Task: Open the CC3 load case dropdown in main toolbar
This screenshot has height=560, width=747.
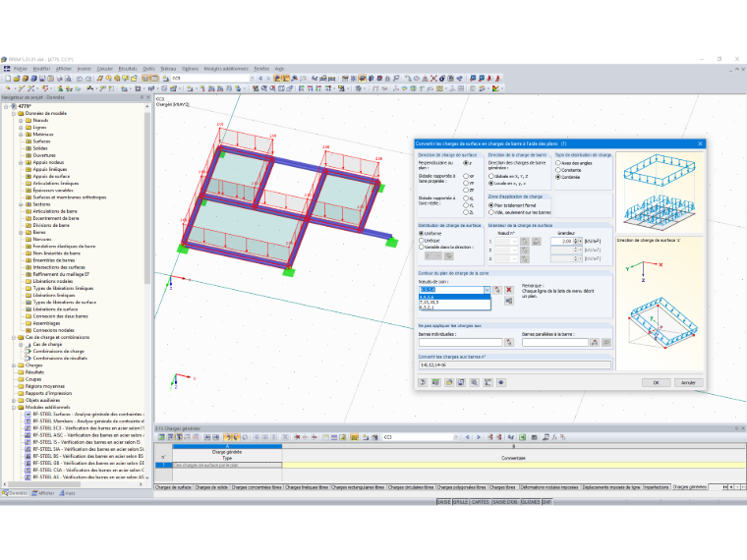Action: pos(252,79)
